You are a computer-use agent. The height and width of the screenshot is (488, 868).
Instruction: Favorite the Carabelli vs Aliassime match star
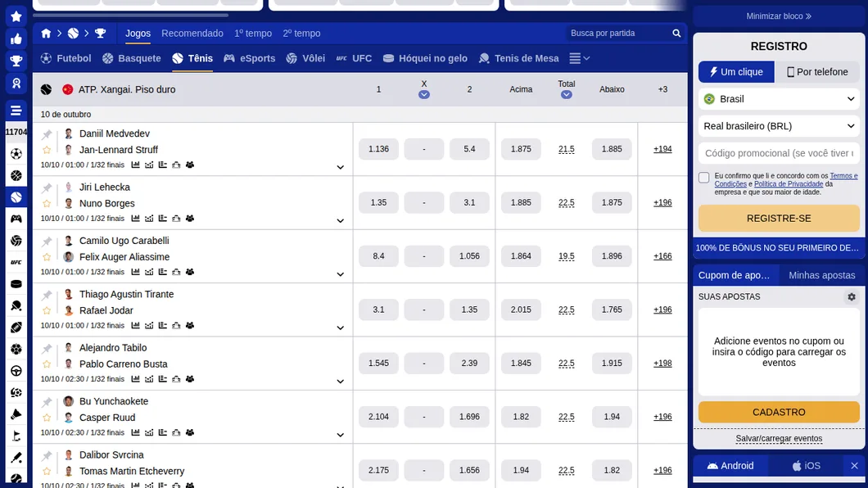47,257
